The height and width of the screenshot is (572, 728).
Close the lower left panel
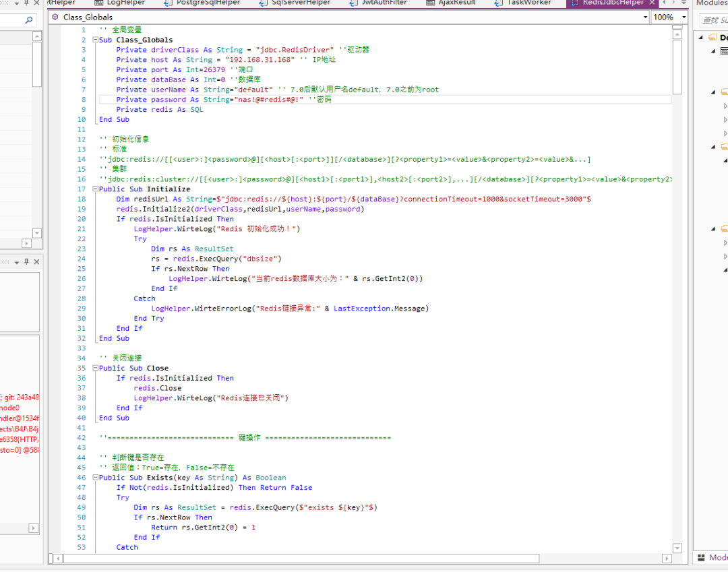point(36,261)
